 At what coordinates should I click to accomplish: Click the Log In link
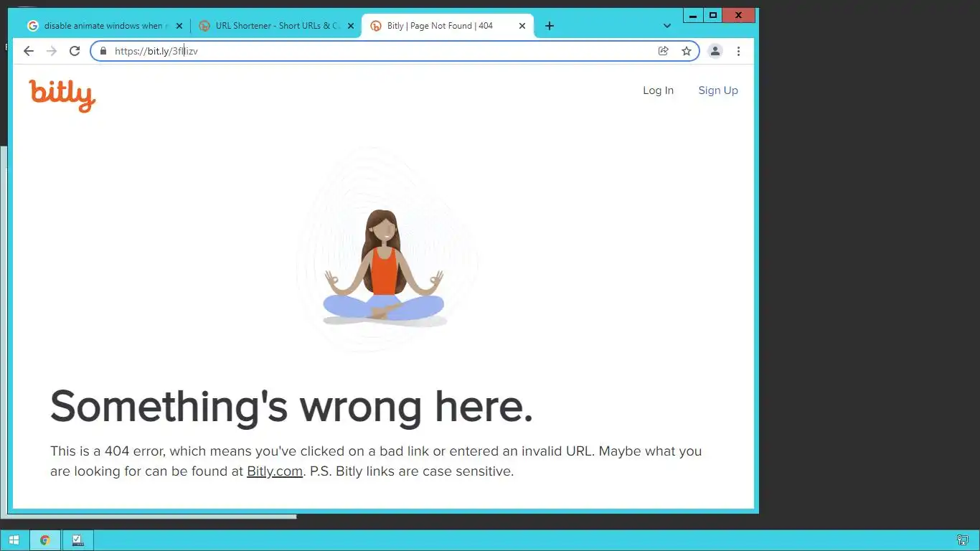pyautogui.click(x=658, y=90)
